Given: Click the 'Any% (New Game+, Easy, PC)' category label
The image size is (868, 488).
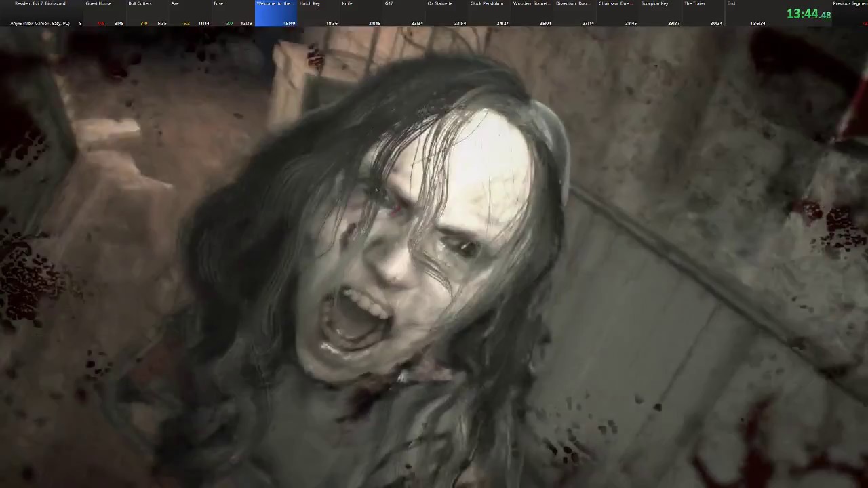Looking at the screenshot, I should tap(40, 24).
